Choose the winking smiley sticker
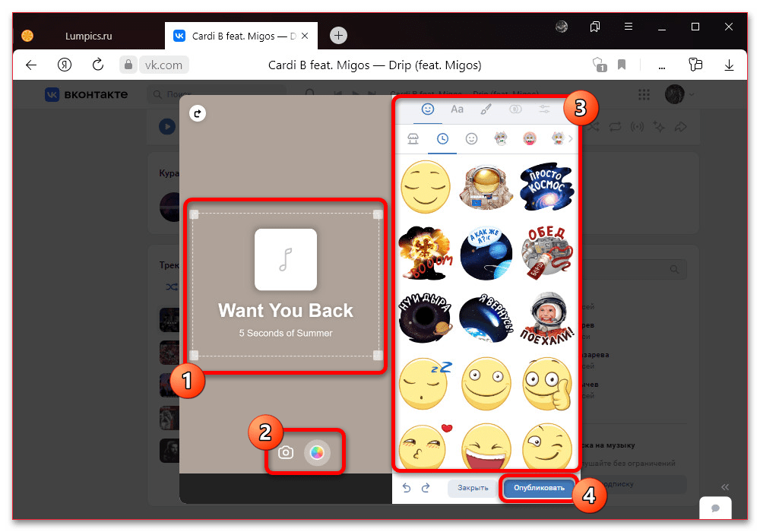The image size is (760, 532). (x=546, y=446)
